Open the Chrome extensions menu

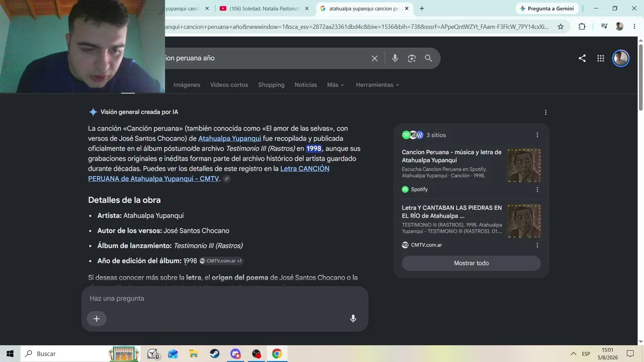coord(582,27)
